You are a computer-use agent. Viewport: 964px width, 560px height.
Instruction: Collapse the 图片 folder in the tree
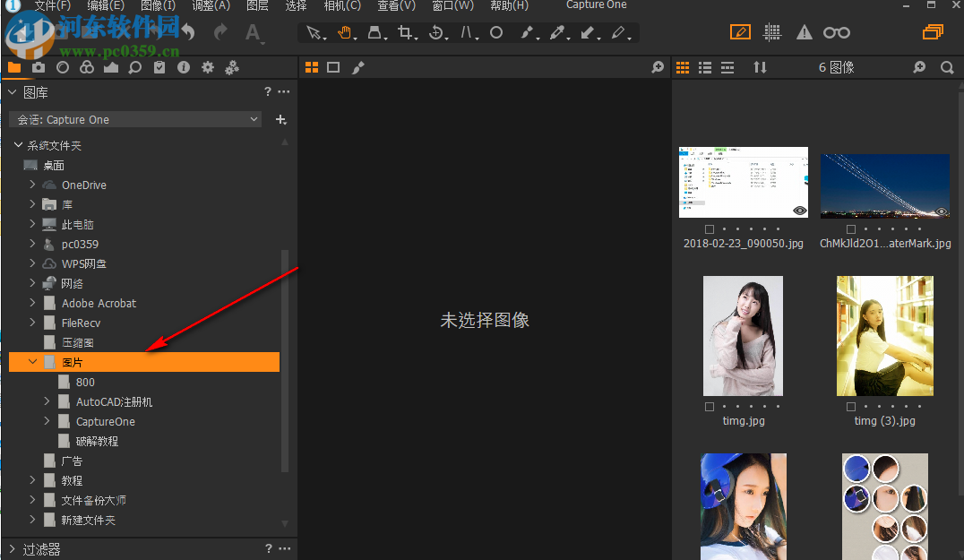[33, 361]
